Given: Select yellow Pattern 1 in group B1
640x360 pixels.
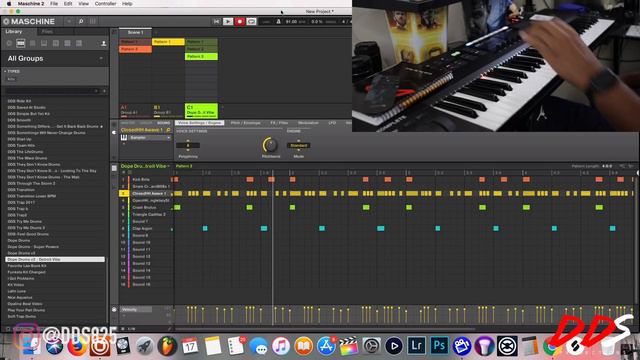Looking at the screenshot, I should 168,42.
